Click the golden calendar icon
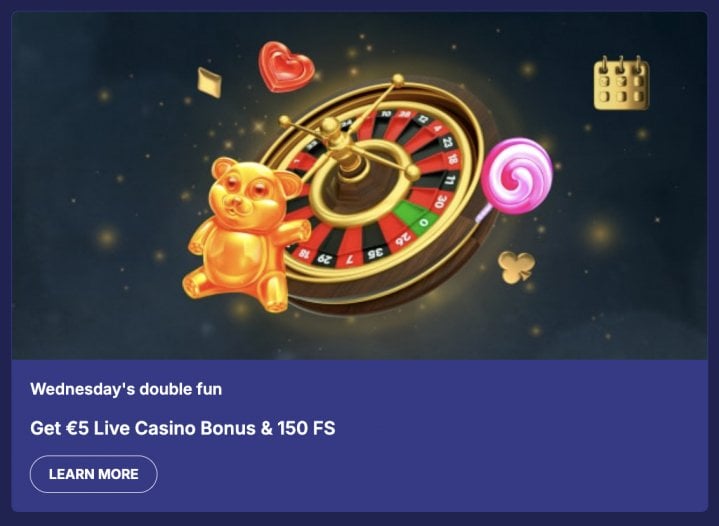This screenshot has height=526, width=719. click(x=621, y=83)
